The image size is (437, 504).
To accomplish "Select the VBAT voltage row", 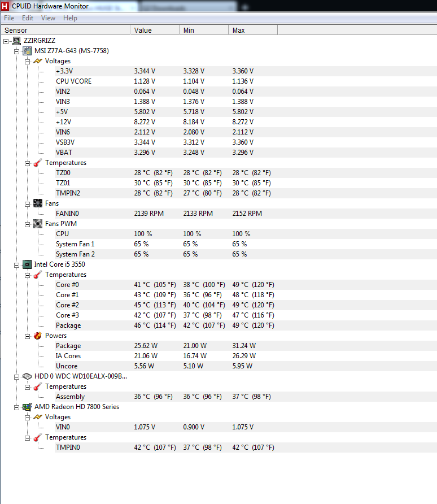I will coord(246,153).
